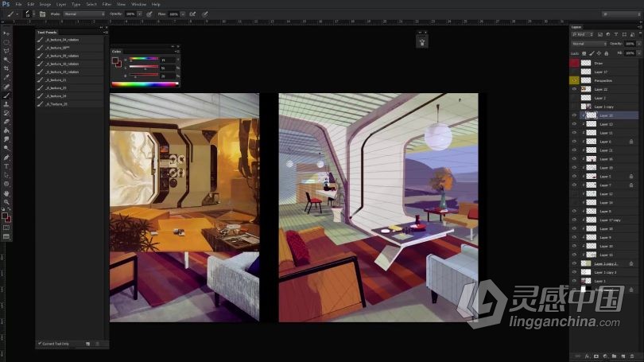
Task: Open the Brush panel toggle icon
Action: 42,14
